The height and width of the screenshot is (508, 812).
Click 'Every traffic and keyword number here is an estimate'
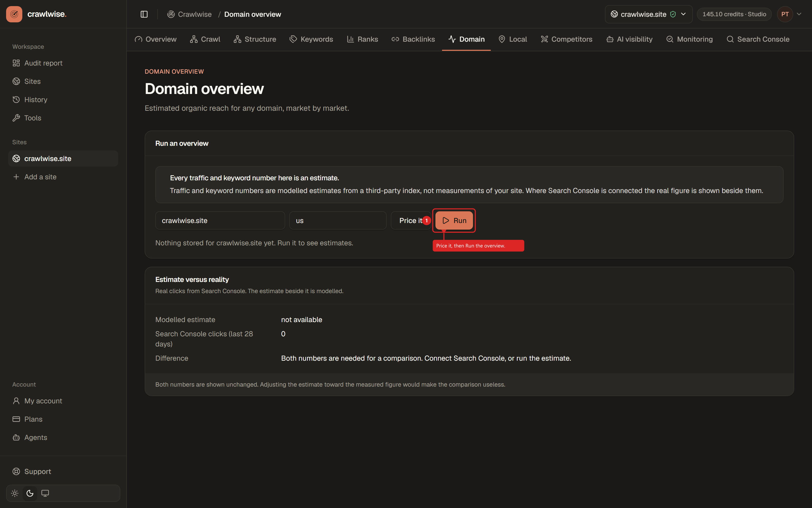coord(254,178)
